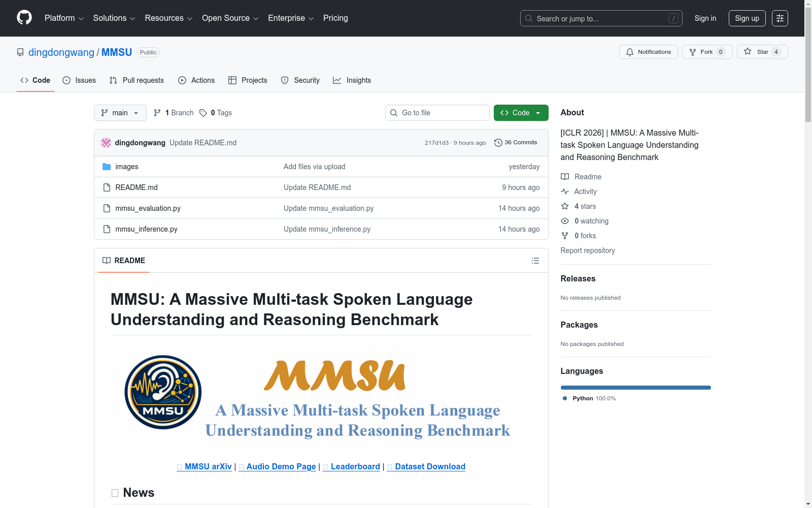
Task: Click the Fork count badge 0
Action: (x=721, y=52)
